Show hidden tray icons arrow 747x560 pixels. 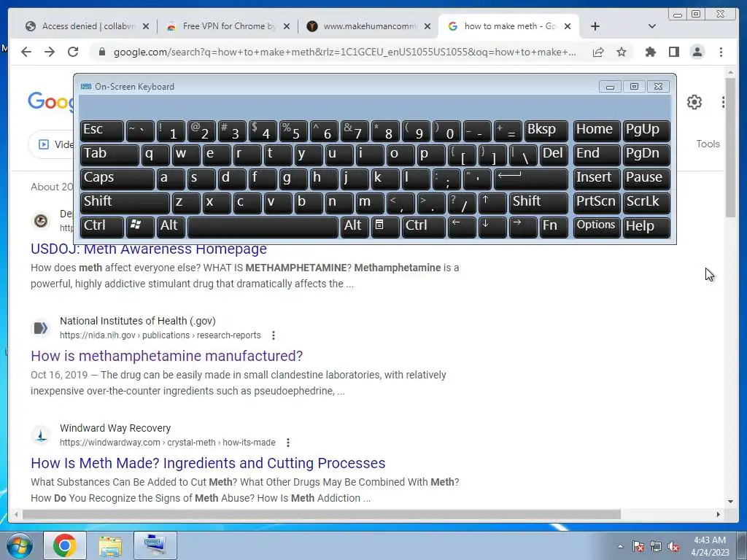(x=620, y=547)
